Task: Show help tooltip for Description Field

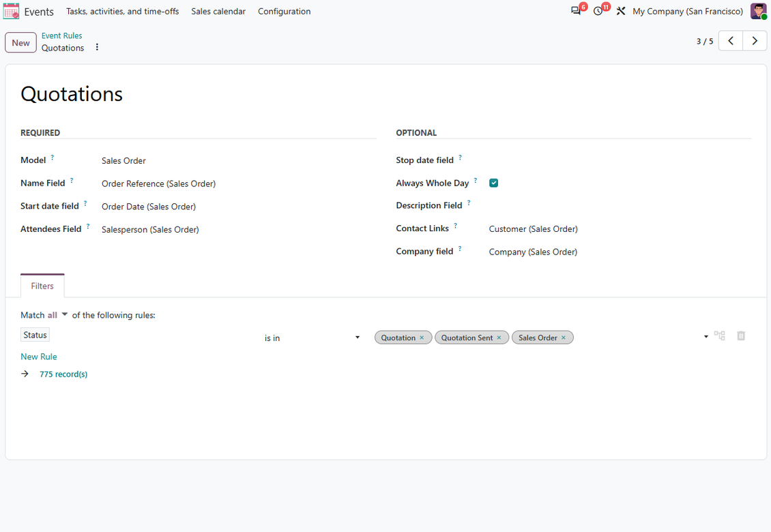Action: [x=469, y=203]
